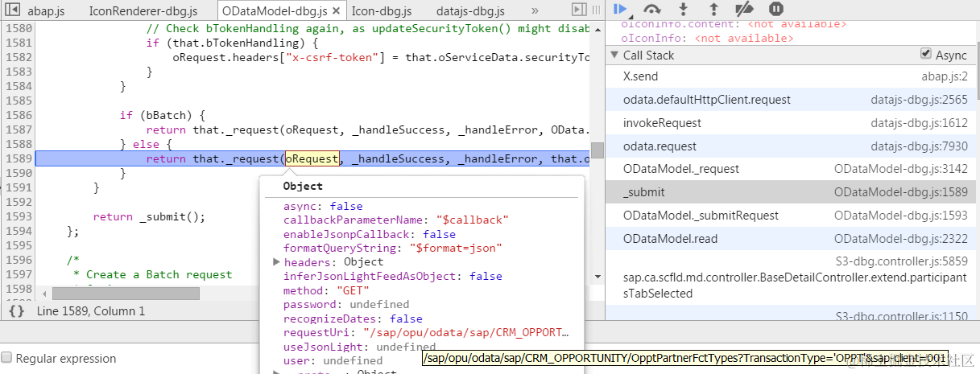The height and width of the screenshot is (374, 980).
Task: Collapse the Call Stack section
Action: 615,55
